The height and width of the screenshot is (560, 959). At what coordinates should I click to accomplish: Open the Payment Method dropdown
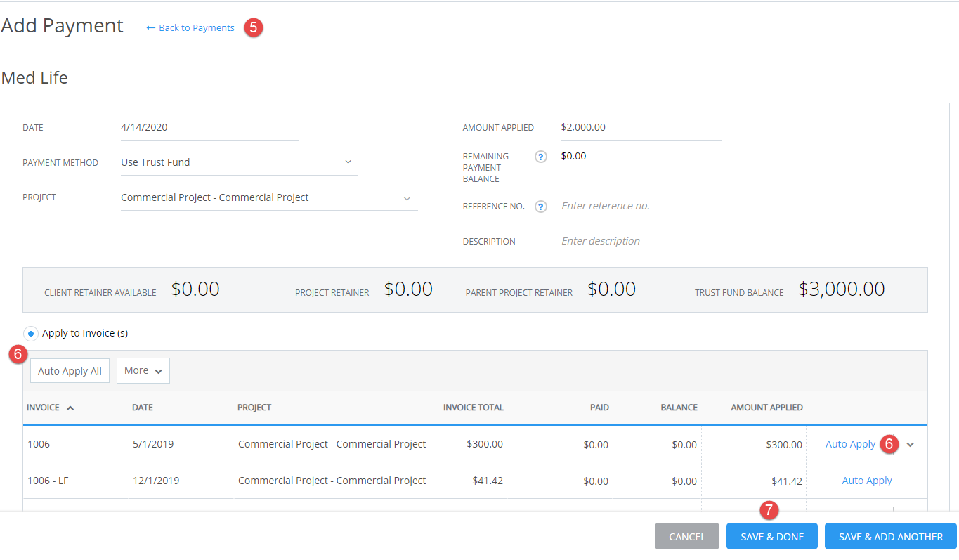(x=347, y=162)
